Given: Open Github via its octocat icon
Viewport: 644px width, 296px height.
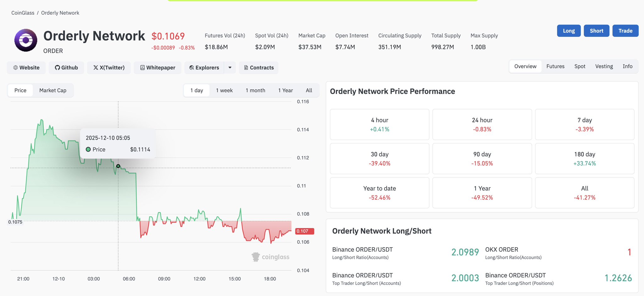Looking at the screenshot, I should [x=57, y=68].
